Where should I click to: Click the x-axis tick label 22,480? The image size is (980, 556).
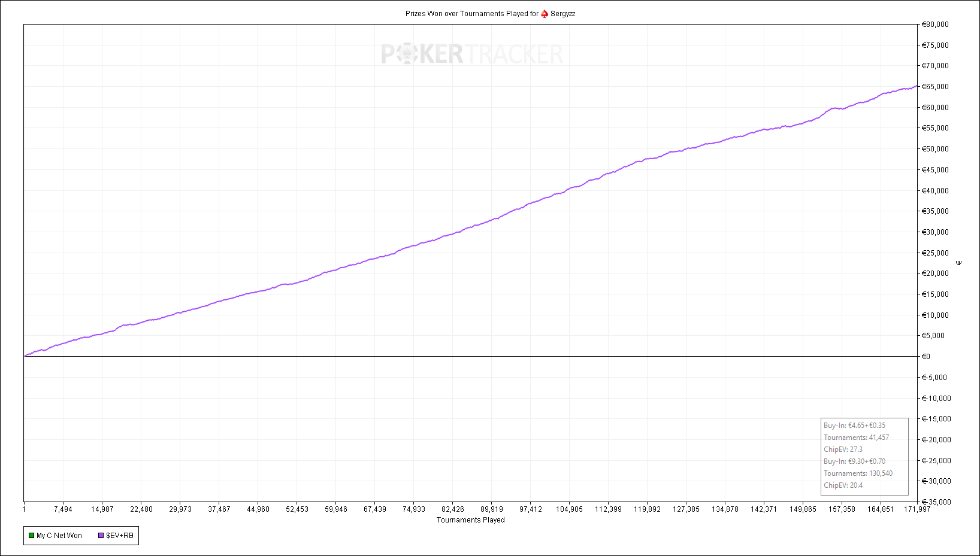[x=141, y=509]
